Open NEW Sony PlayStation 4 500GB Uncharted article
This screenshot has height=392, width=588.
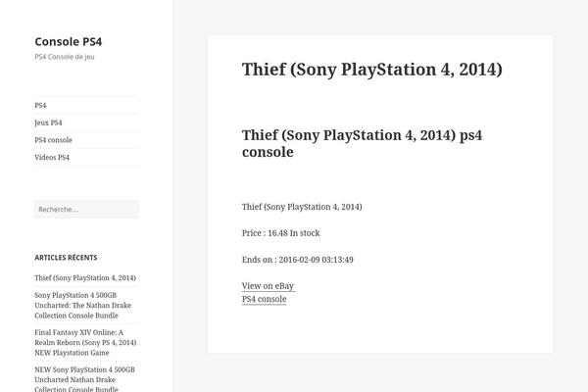tap(84, 379)
